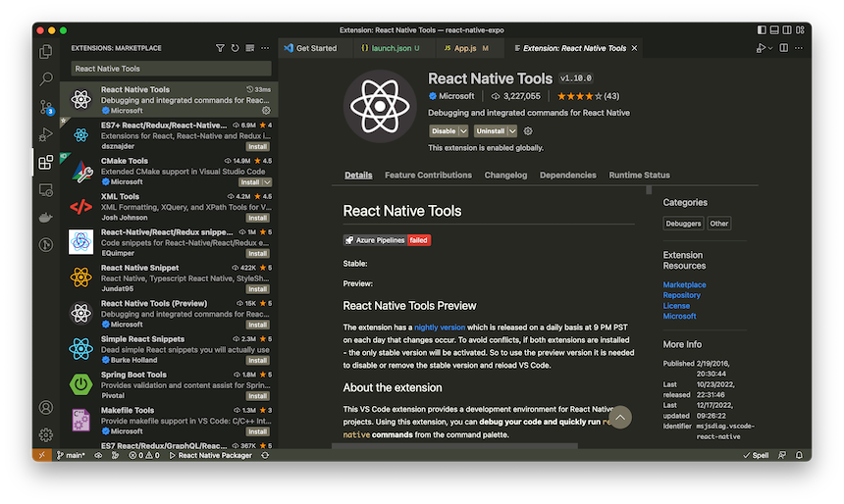Click the extensions search input field
The height and width of the screenshot is (504, 844).
171,69
